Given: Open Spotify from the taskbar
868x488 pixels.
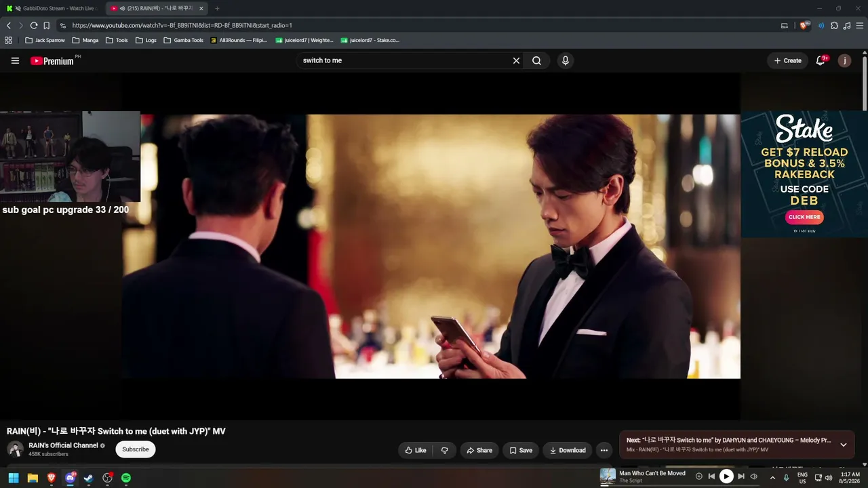Looking at the screenshot, I should pos(126,478).
